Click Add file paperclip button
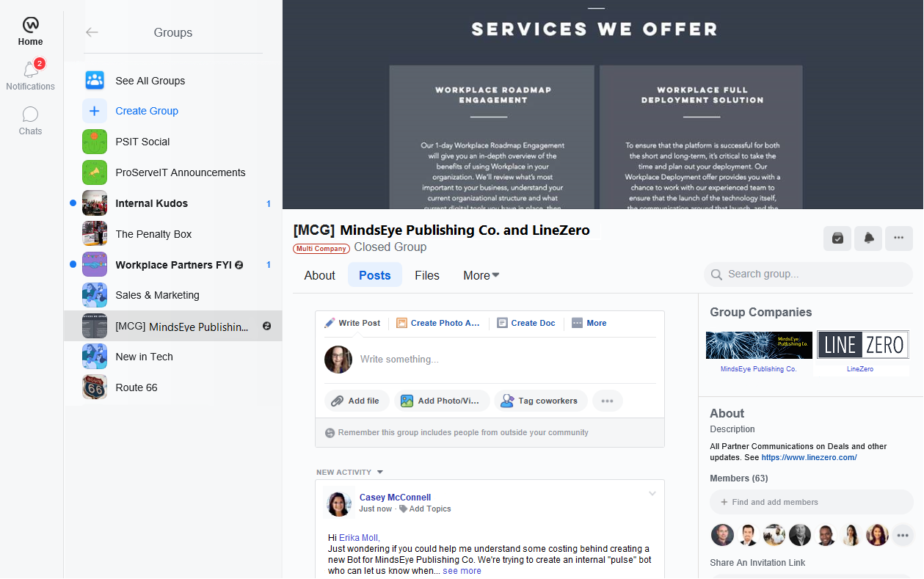The height and width of the screenshot is (579, 924). coord(355,401)
